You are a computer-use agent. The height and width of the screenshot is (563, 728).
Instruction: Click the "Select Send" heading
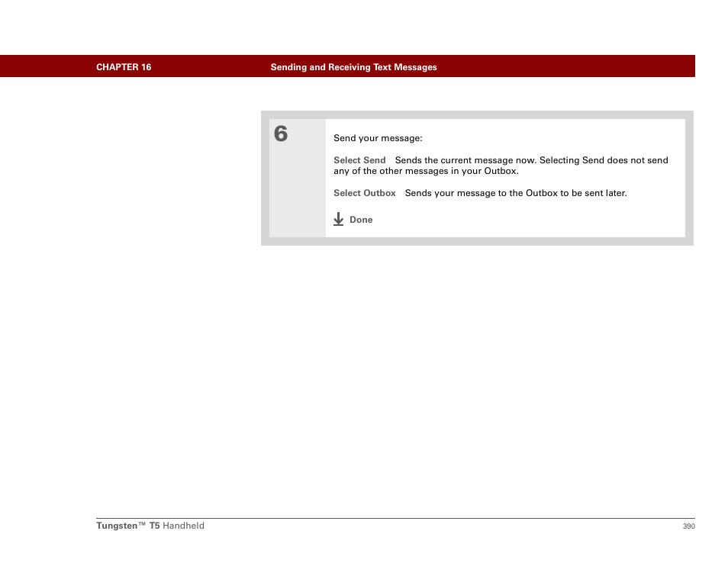pyautogui.click(x=359, y=160)
